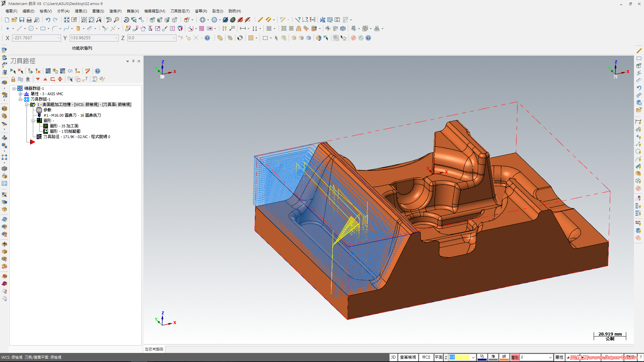The width and height of the screenshot is (644, 362).
Task: Undo the last action with the Undo arrow
Action: coord(48,20)
